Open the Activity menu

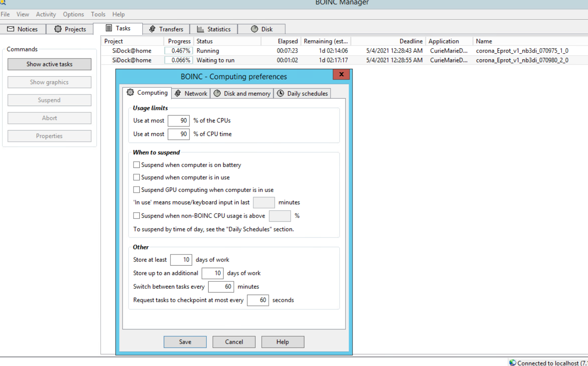click(46, 14)
